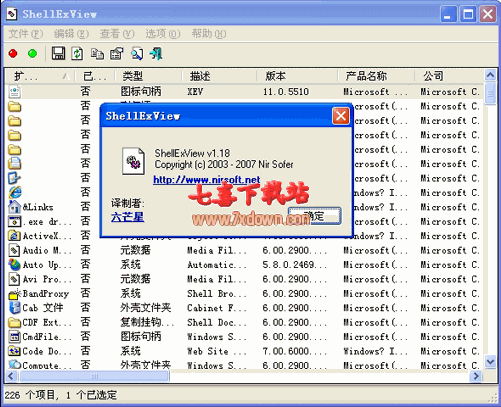Click the Cabinet F... description cell
The image size is (501, 407).
[217, 308]
